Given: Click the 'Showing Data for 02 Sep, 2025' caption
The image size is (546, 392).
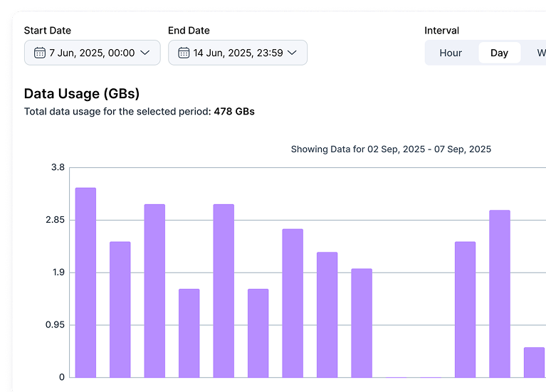Looking at the screenshot, I should click(391, 149).
